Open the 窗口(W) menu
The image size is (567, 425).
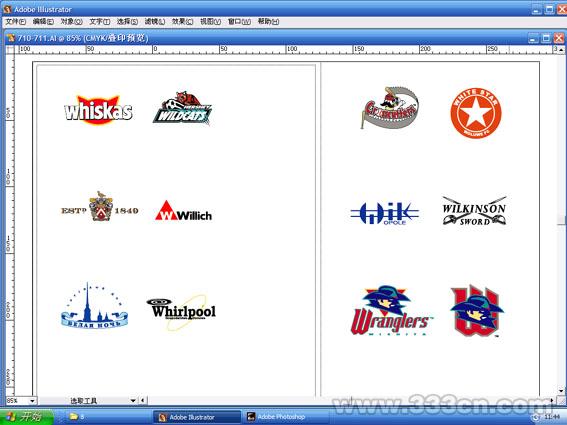click(x=239, y=22)
